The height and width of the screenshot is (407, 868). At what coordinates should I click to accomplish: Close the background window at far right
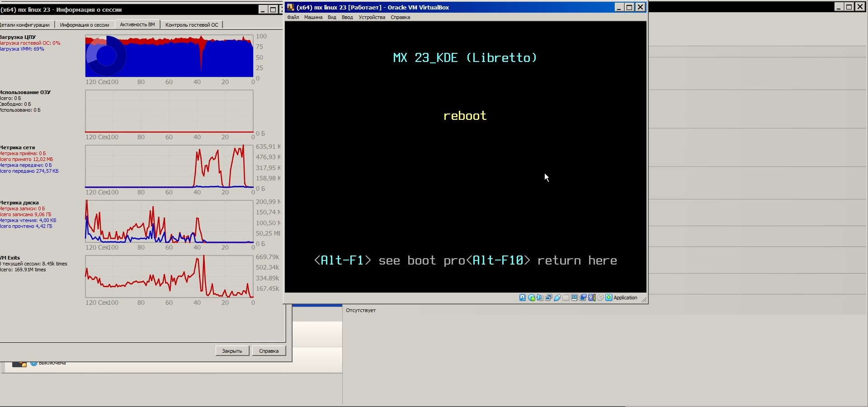pos(860,7)
